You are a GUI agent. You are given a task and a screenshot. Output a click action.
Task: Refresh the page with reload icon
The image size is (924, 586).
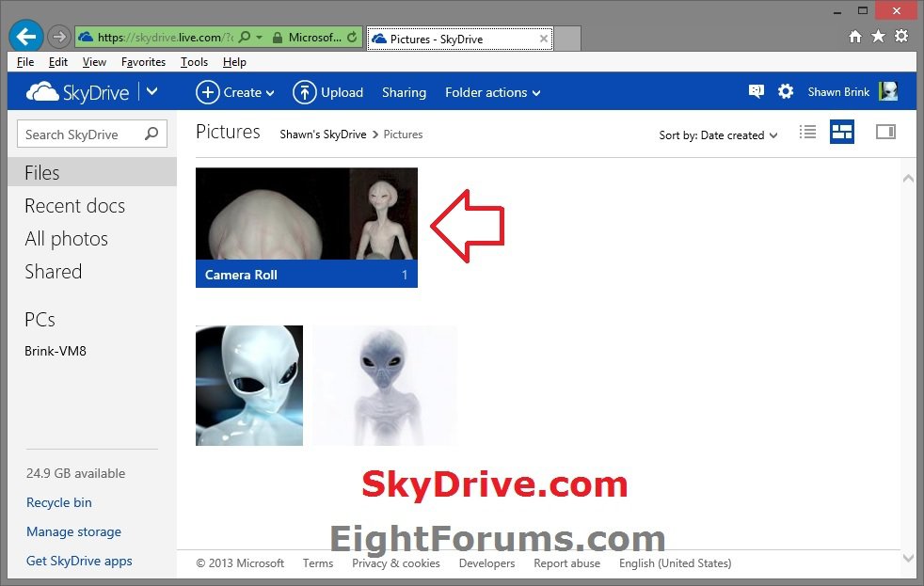(x=352, y=37)
